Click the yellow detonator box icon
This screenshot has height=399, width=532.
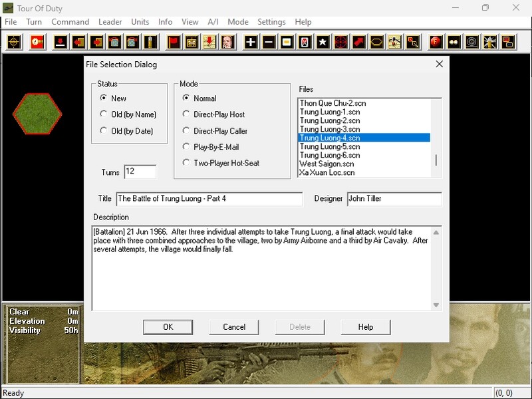[192, 43]
